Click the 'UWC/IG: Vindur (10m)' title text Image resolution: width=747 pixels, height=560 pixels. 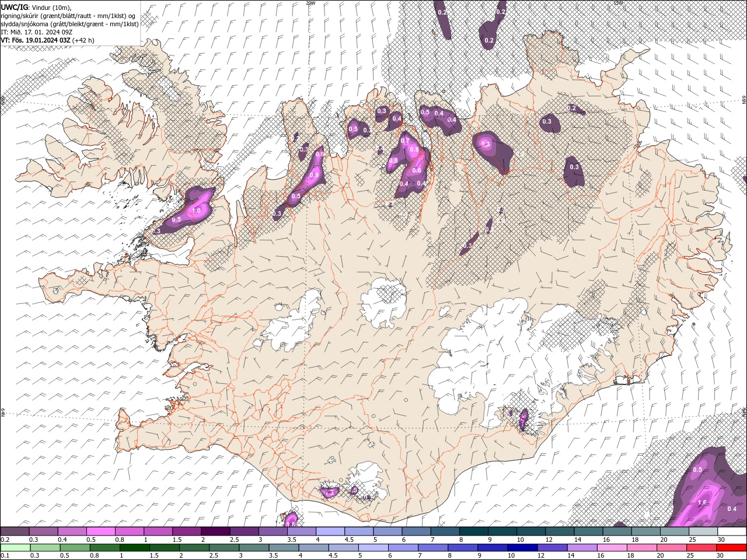pyautogui.click(x=36, y=6)
